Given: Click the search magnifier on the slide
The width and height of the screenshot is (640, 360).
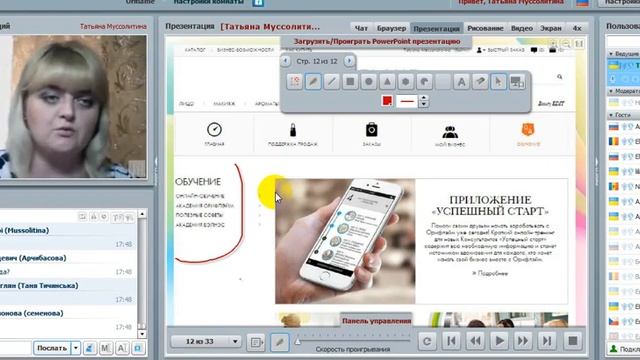Looking at the screenshot, I should pos(560,77).
